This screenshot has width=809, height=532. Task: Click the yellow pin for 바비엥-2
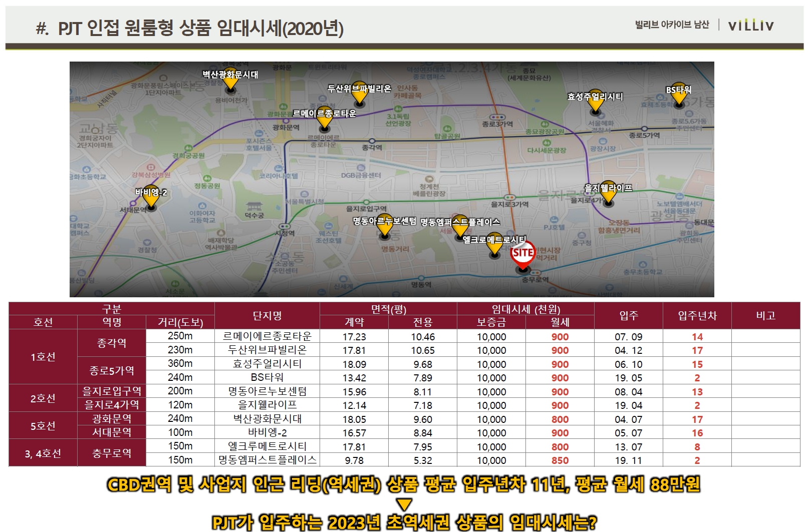coord(151,198)
